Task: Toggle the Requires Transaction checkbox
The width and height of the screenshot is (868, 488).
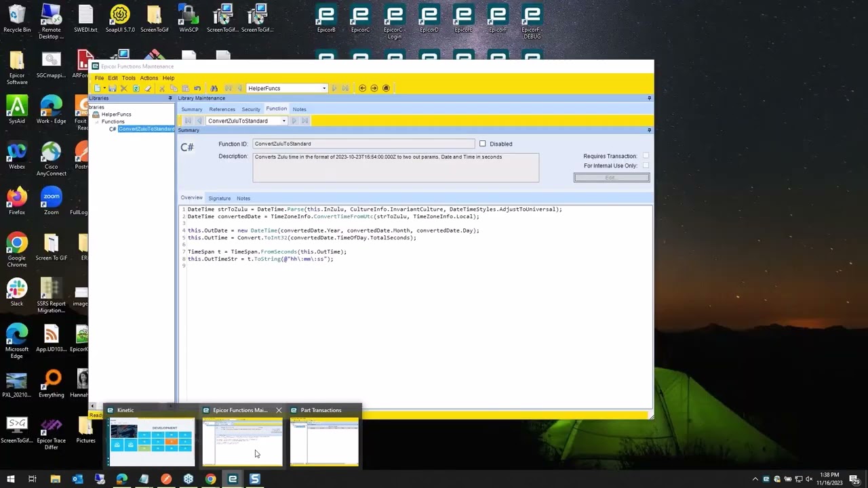Action: [x=646, y=156]
